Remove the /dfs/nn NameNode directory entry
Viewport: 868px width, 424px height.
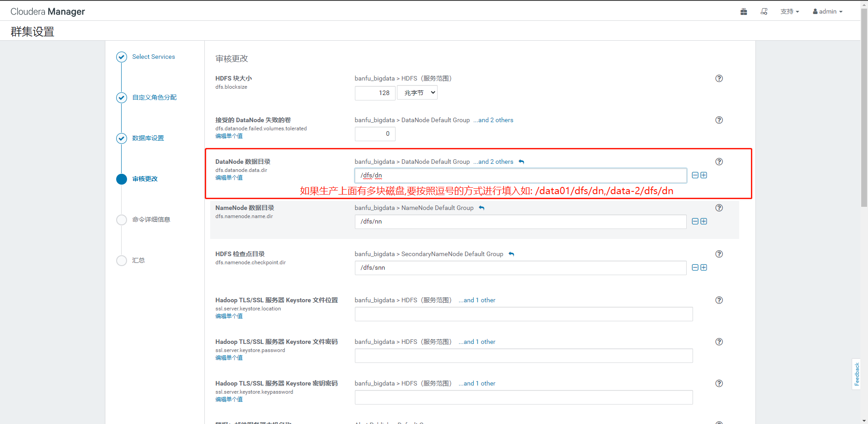(x=695, y=221)
